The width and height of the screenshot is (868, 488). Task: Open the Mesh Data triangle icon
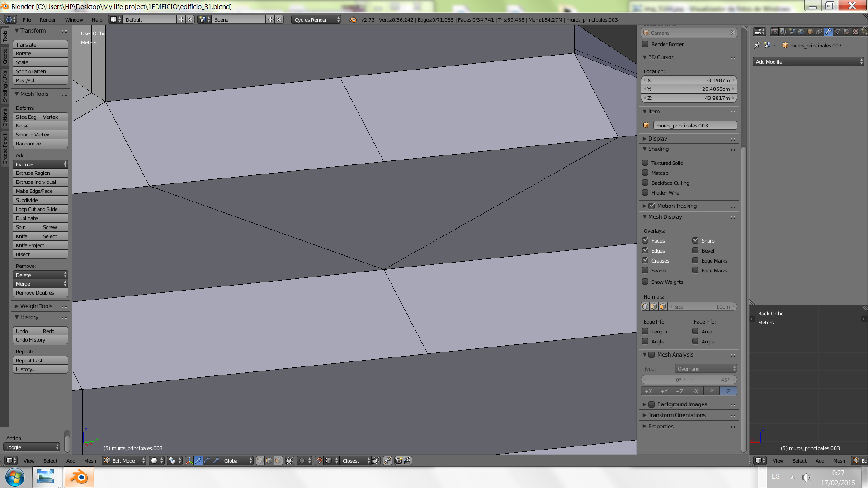(x=837, y=32)
